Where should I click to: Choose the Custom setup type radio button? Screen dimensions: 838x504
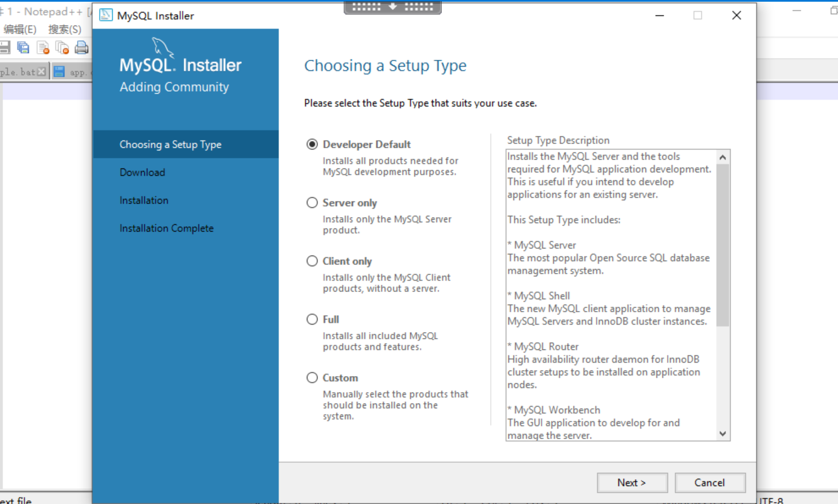312,378
